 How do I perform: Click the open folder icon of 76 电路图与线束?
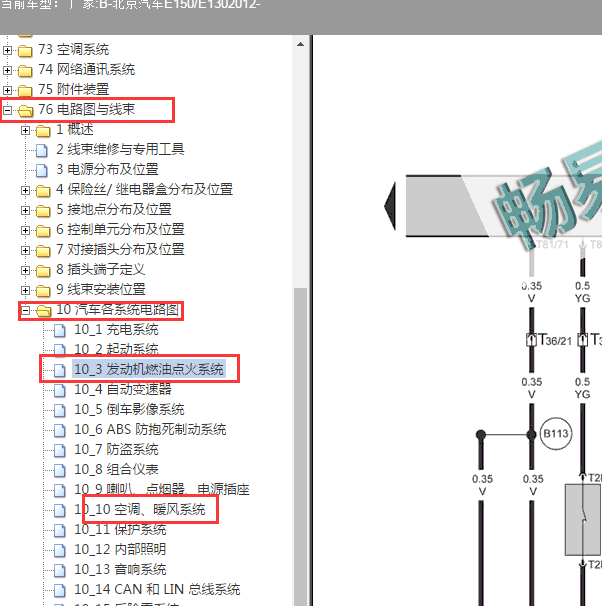[x=26, y=111]
